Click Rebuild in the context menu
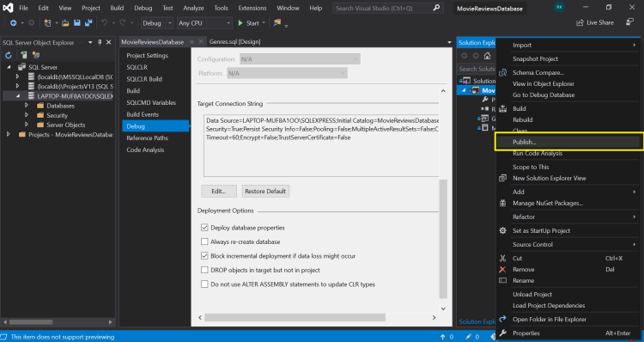This screenshot has height=342, width=644. point(522,119)
